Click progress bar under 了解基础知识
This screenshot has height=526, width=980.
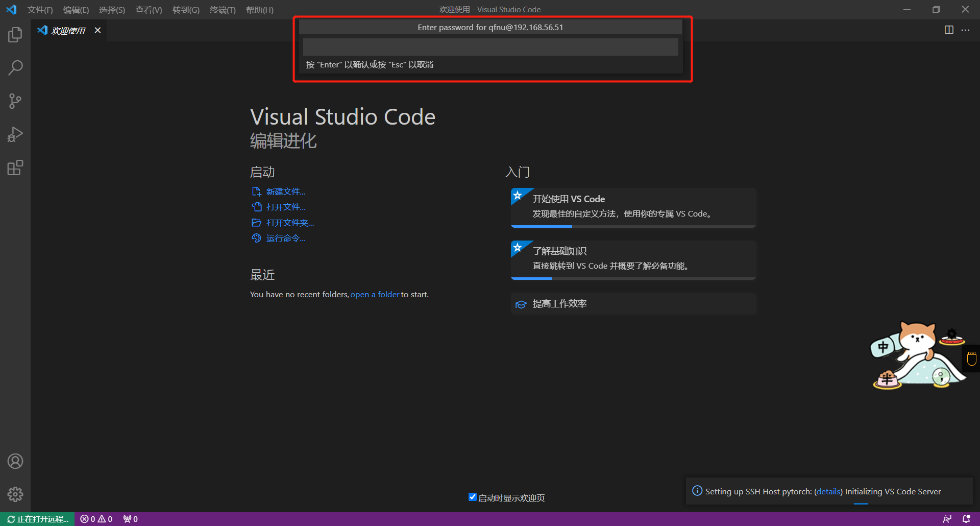pos(633,278)
